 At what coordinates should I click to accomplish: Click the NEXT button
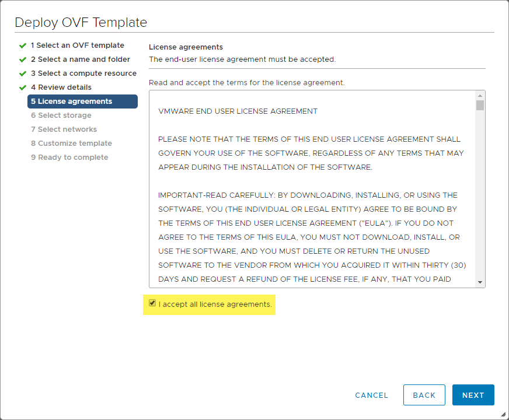pos(473,395)
